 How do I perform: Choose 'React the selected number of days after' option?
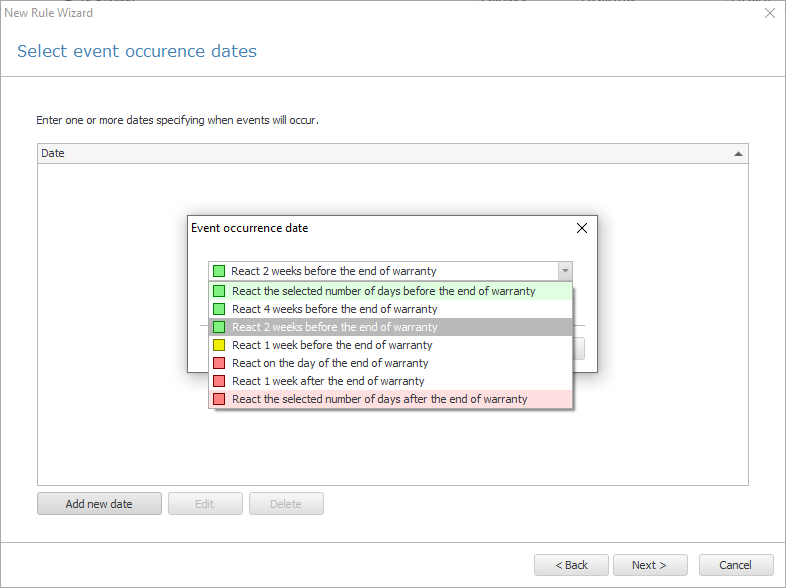390,399
